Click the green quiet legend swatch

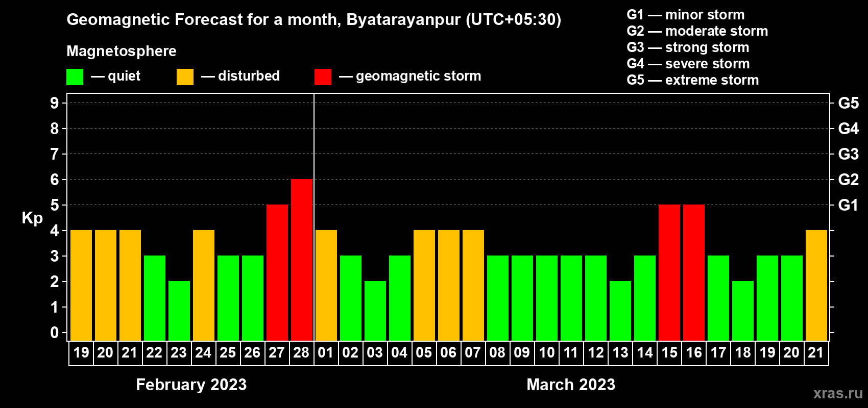pos(75,77)
